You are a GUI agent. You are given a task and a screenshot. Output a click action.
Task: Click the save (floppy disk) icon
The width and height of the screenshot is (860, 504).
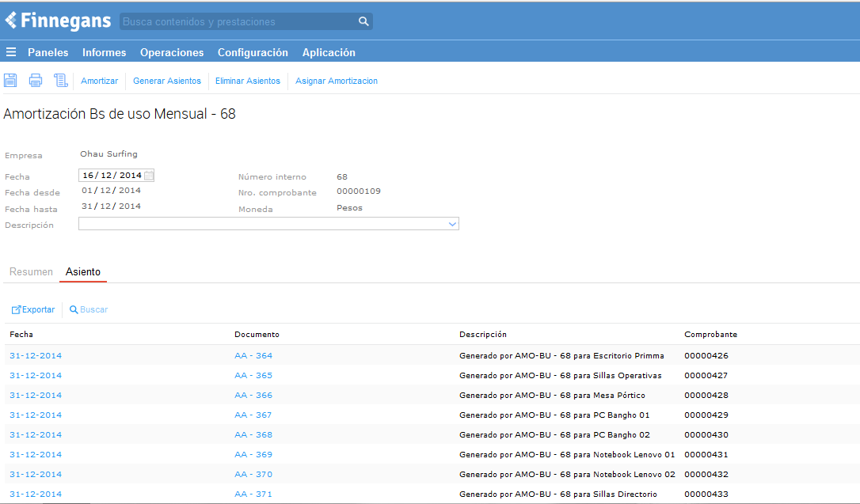point(10,80)
